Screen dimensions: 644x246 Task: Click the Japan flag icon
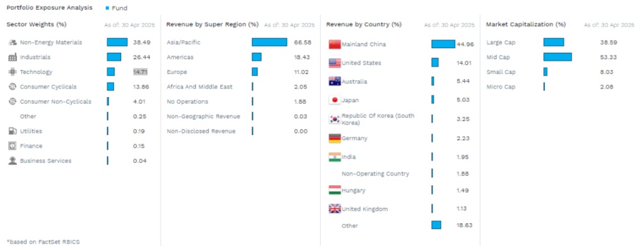[335, 101]
